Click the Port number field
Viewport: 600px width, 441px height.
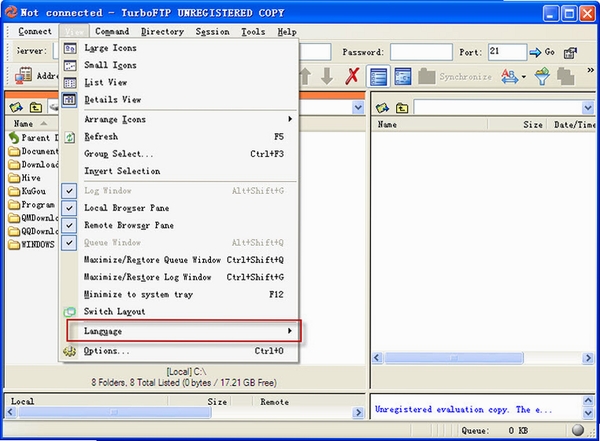pos(507,52)
